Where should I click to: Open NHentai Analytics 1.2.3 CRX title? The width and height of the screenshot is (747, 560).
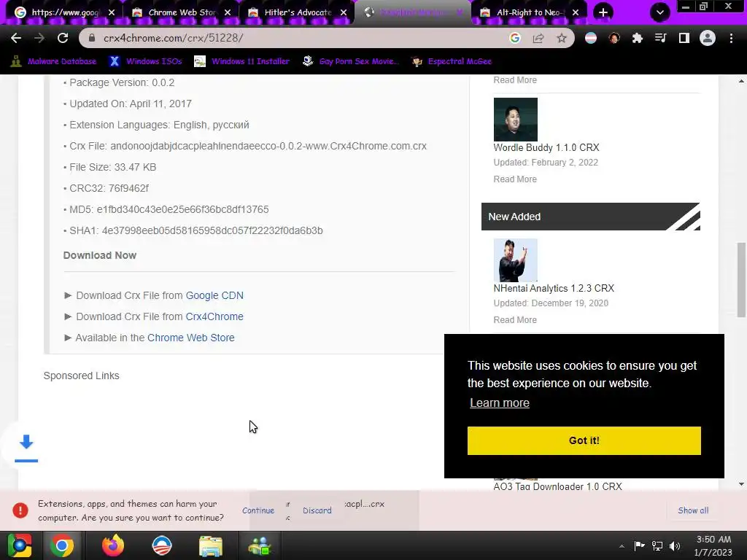point(554,289)
